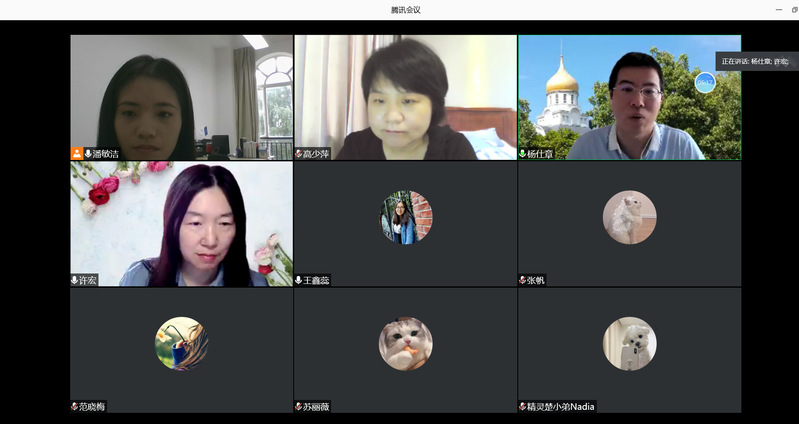
Task: Click the muted mic icon beside 张帆
Action: point(523,281)
